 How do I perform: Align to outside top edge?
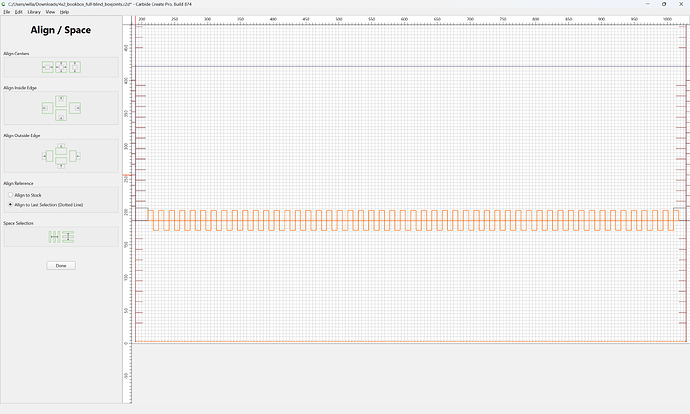(x=61, y=149)
